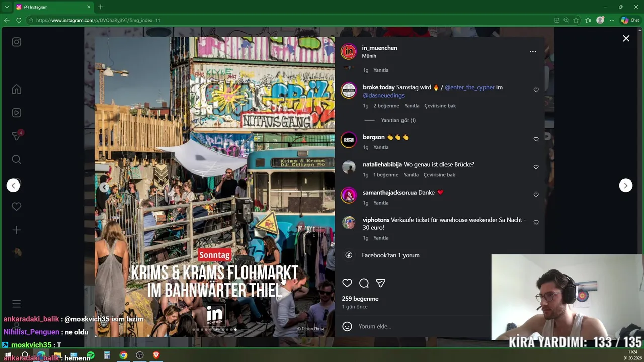Open Google Chrome from the taskbar
Viewport: 644px width, 362px height.
123,355
